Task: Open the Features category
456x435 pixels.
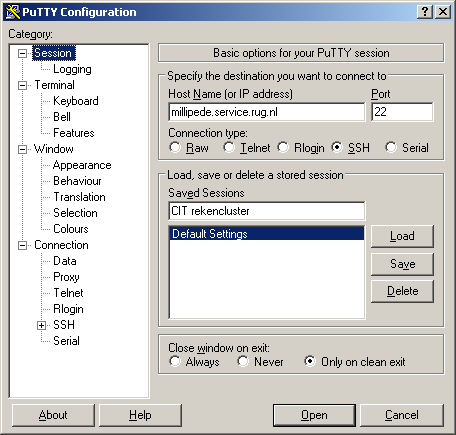Action: (x=74, y=133)
